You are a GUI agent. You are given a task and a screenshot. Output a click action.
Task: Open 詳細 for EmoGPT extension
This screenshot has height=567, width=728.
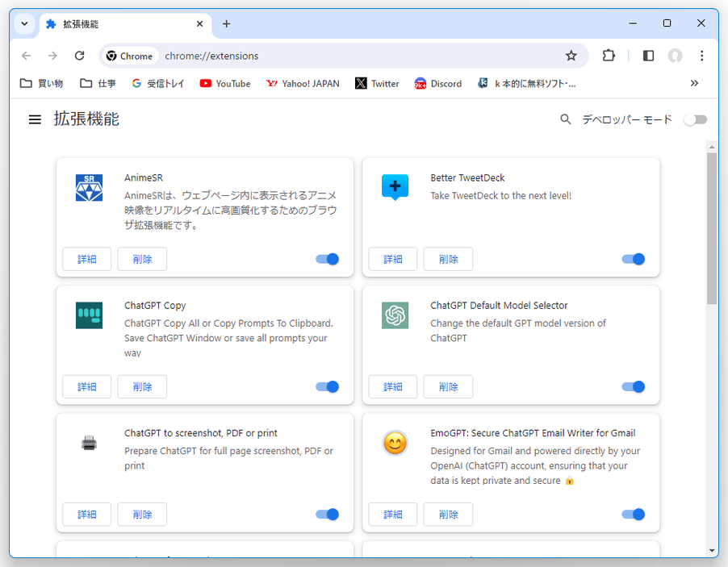pos(393,514)
